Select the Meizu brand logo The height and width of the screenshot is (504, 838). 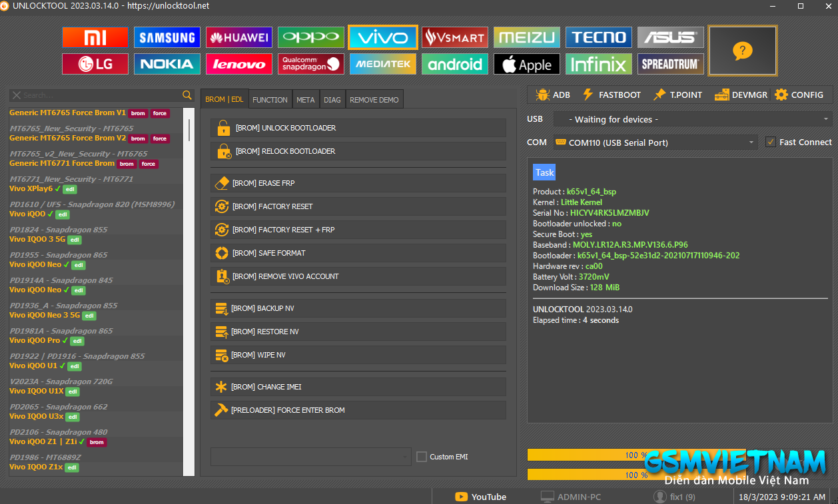527,37
